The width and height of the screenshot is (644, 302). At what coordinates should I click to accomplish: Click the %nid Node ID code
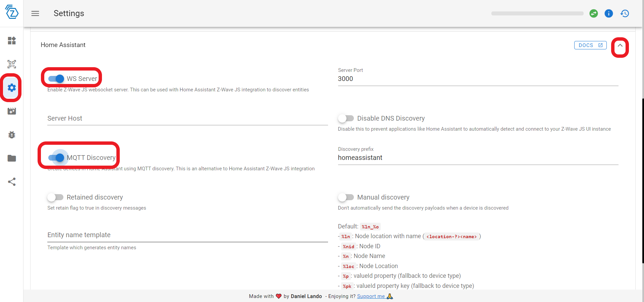point(348,247)
